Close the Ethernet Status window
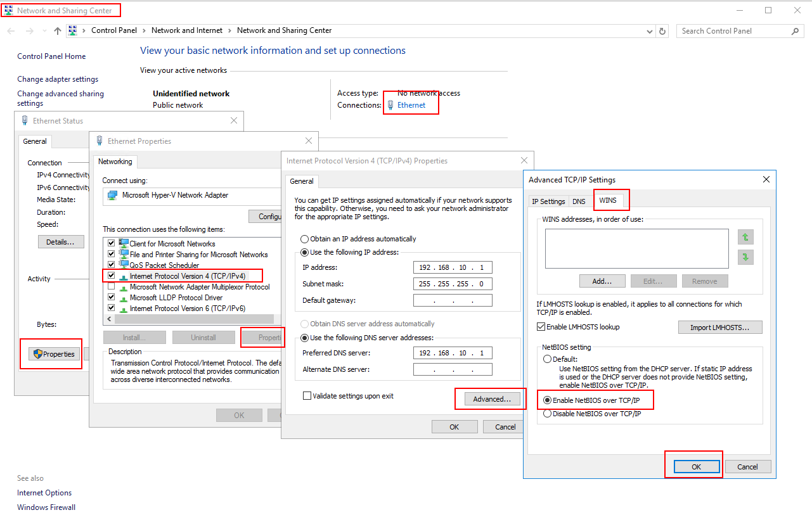 point(234,120)
